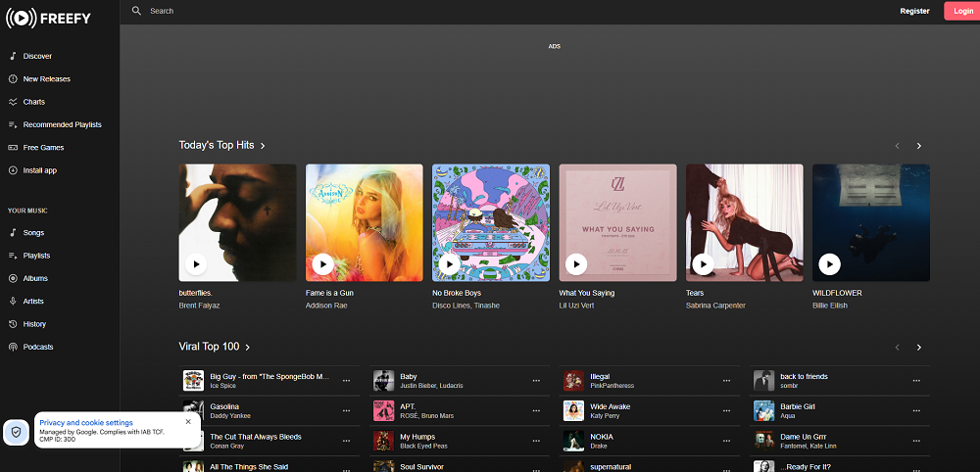Open Discover in the sidebar
The height and width of the screenshot is (472, 980).
click(x=37, y=56)
